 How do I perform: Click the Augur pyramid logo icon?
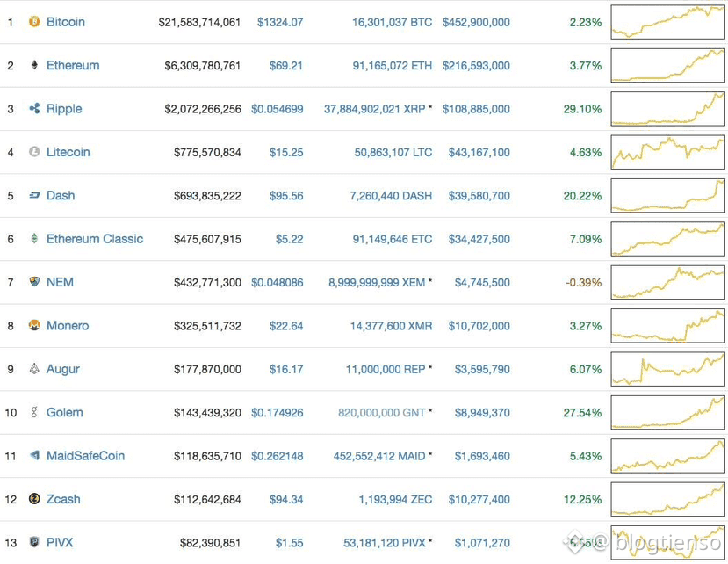click(x=34, y=369)
